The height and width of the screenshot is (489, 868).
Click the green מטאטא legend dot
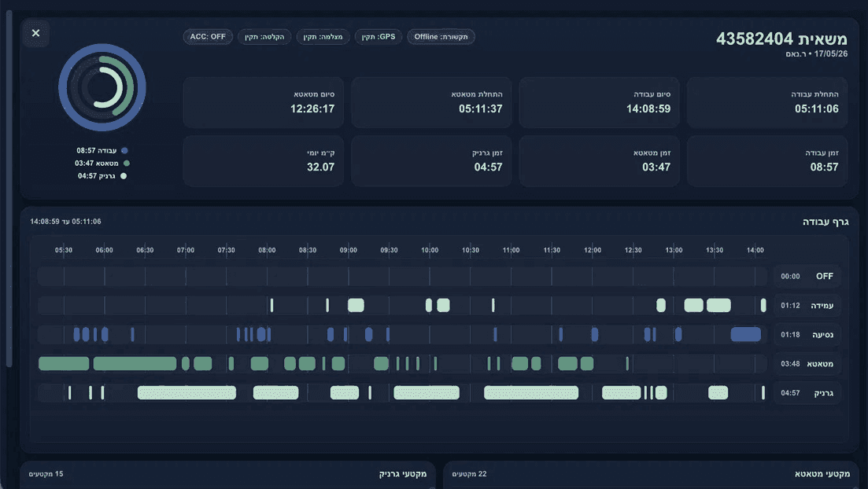[126, 164]
